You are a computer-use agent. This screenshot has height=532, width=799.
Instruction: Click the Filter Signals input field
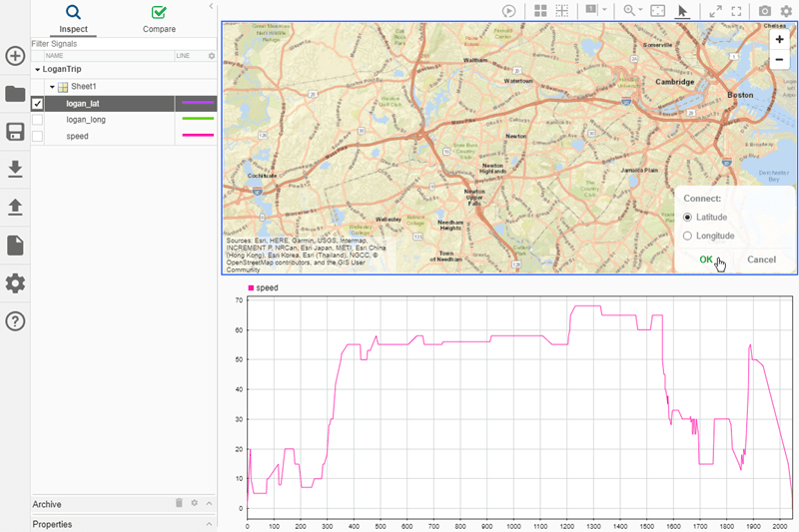pyautogui.click(x=123, y=44)
